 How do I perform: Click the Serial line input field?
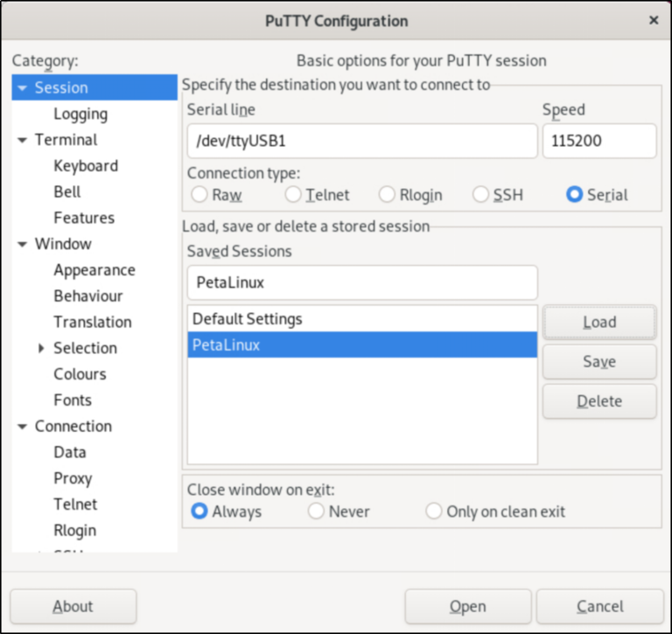(361, 141)
